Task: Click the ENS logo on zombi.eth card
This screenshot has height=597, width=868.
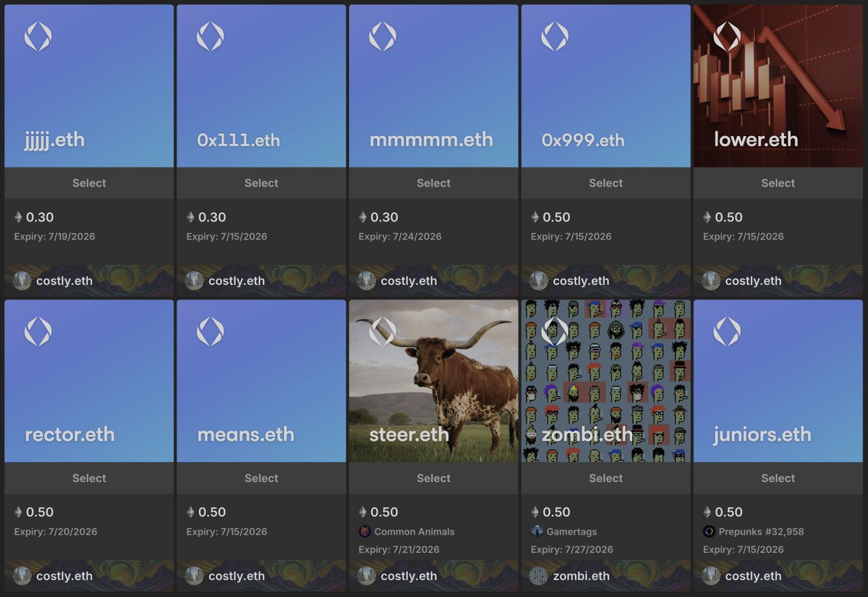Action: (554, 331)
